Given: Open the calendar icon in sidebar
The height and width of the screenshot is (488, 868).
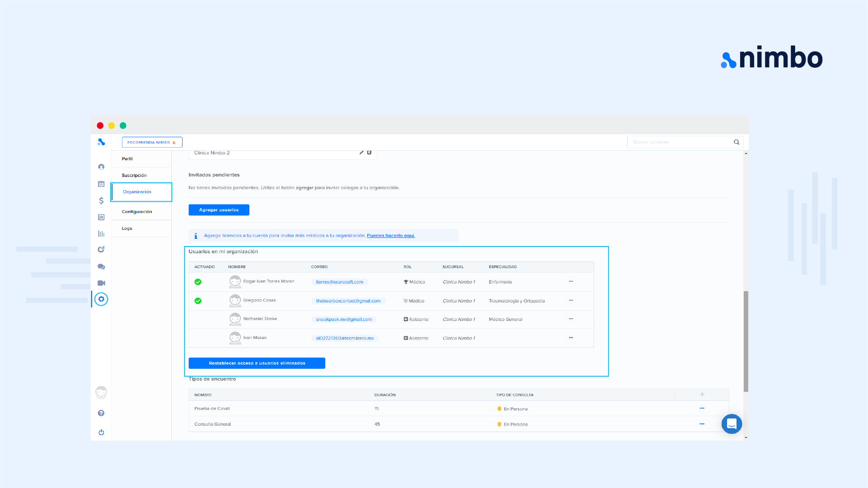Looking at the screenshot, I should tap(101, 184).
